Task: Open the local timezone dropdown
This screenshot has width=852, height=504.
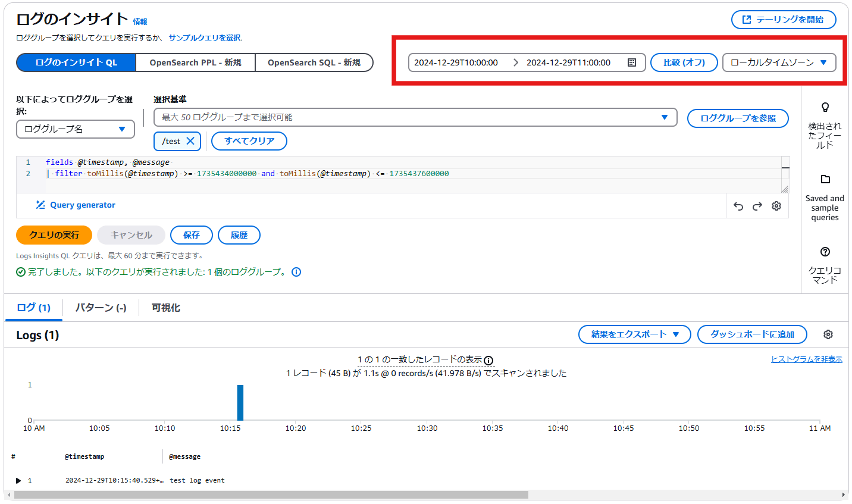Action: point(779,62)
